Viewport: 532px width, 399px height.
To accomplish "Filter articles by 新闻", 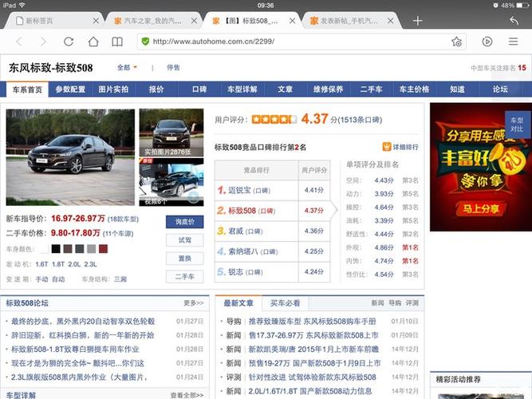I will click(x=377, y=303).
